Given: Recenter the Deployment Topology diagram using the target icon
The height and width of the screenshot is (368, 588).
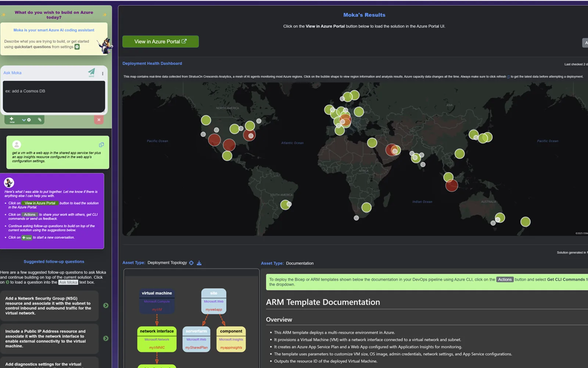Looking at the screenshot, I should coord(191,263).
